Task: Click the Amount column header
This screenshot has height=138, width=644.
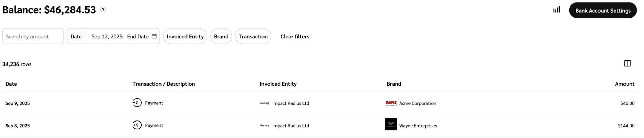Action: pos(624,84)
